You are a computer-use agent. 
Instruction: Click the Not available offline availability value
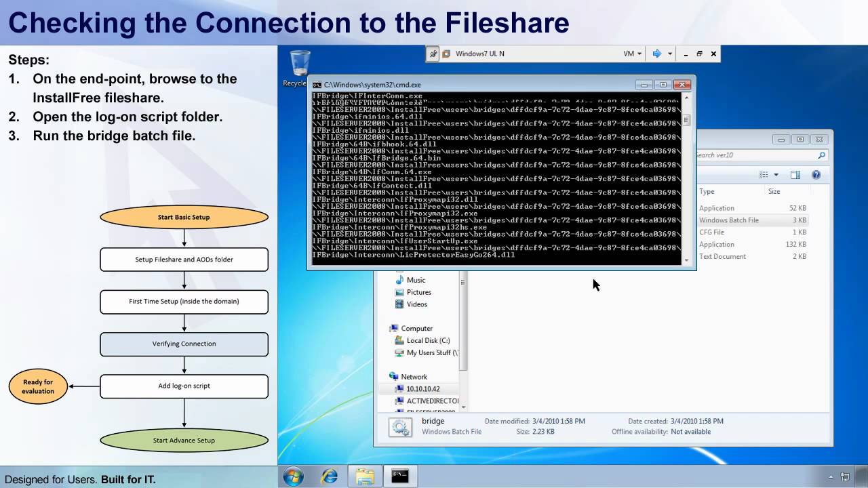(x=691, y=432)
